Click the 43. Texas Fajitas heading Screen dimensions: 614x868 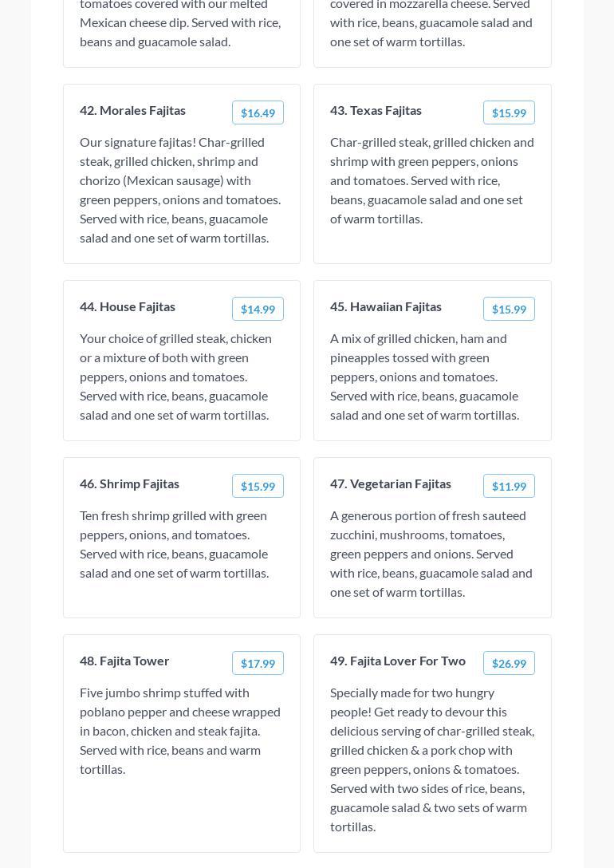click(376, 110)
